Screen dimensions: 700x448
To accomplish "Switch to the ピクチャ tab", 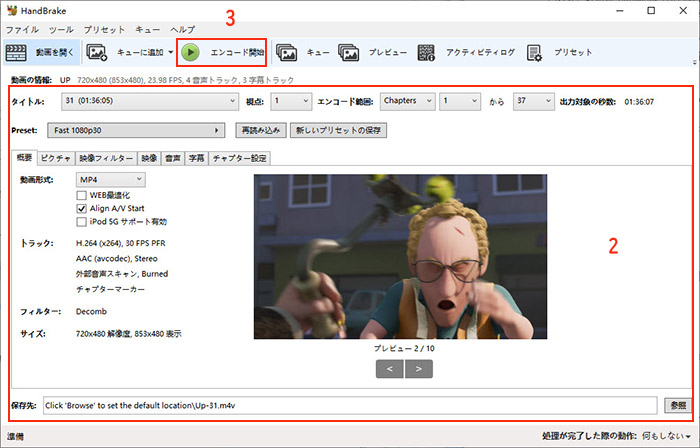I will pyautogui.click(x=56, y=158).
